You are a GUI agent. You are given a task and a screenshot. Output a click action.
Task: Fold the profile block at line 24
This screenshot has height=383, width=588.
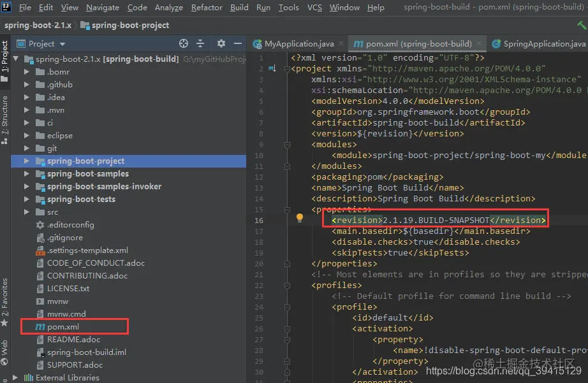[x=287, y=307]
